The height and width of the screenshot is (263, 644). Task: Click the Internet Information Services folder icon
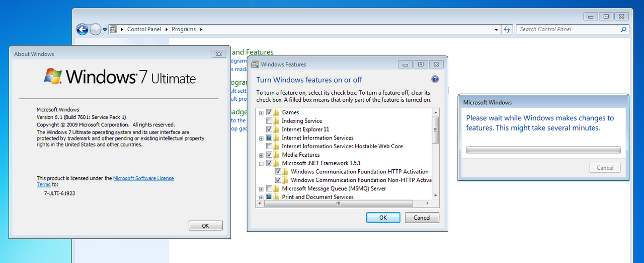(x=276, y=138)
